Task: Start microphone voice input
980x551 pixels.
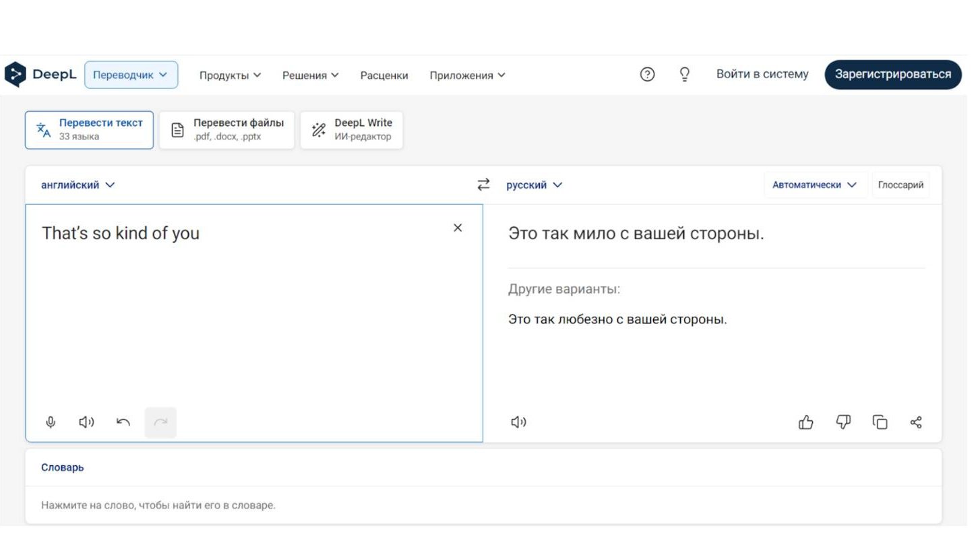Action: pyautogui.click(x=51, y=422)
